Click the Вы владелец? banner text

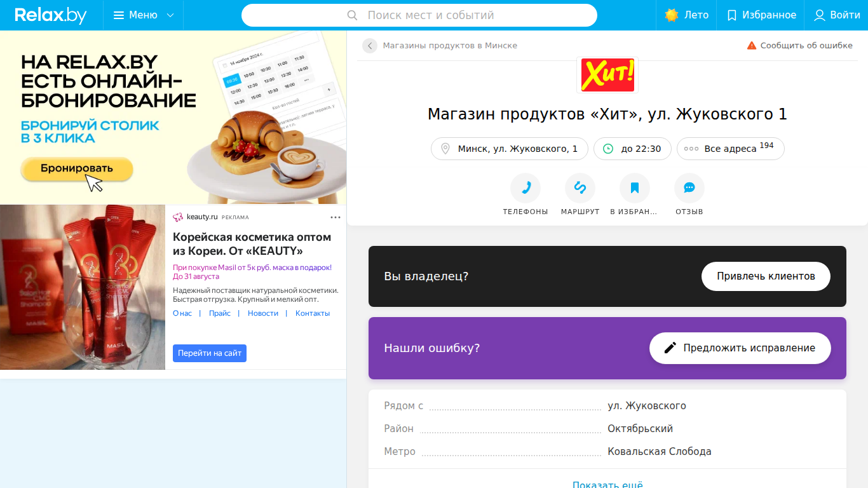426,276
